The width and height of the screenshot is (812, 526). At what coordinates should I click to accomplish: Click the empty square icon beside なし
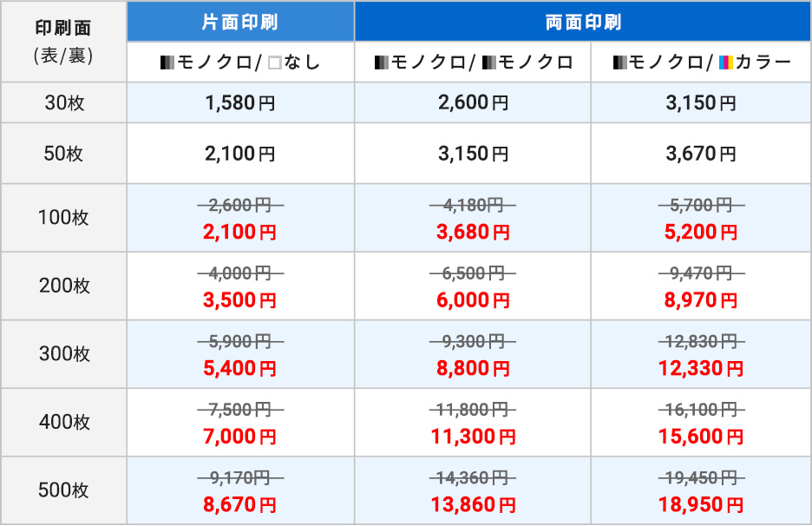273,62
